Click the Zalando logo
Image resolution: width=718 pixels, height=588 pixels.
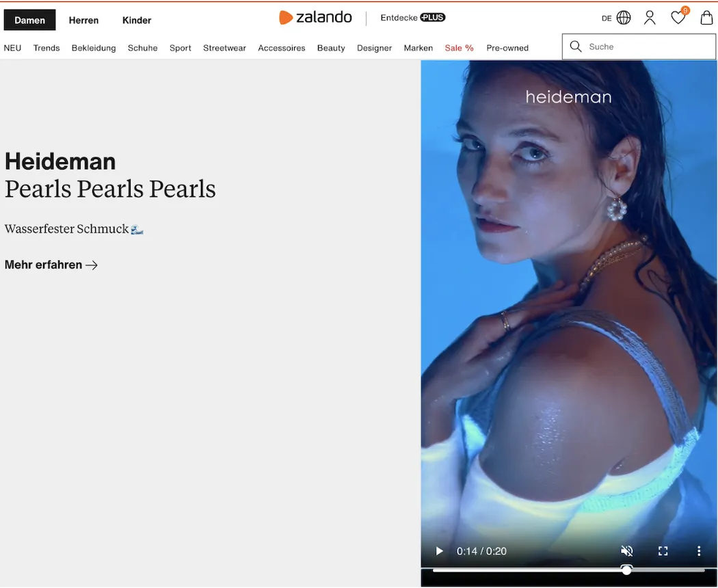tap(315, 17)
